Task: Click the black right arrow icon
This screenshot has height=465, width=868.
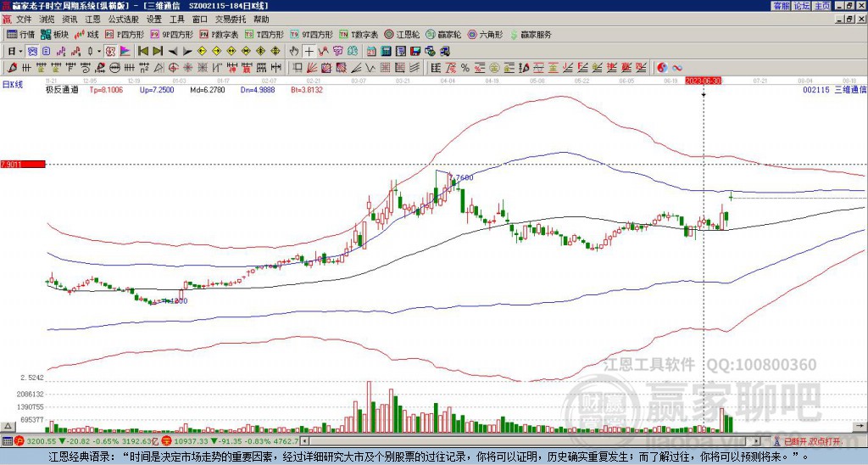Action: point(187,52)
